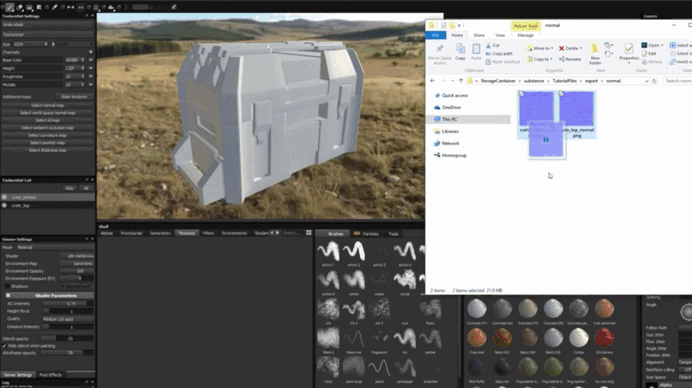Click Copy path in Explorer ribbon

(x=499, y=53)
